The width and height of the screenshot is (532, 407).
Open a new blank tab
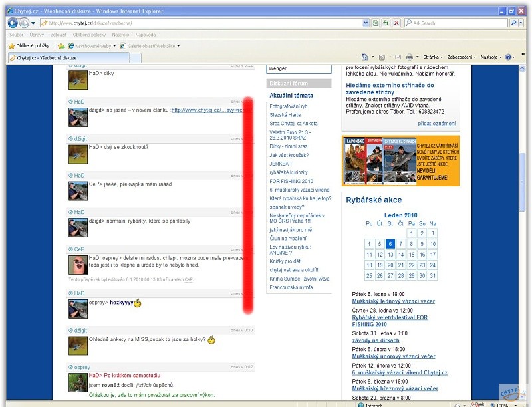pyautogui.click(x=136, y=58)
